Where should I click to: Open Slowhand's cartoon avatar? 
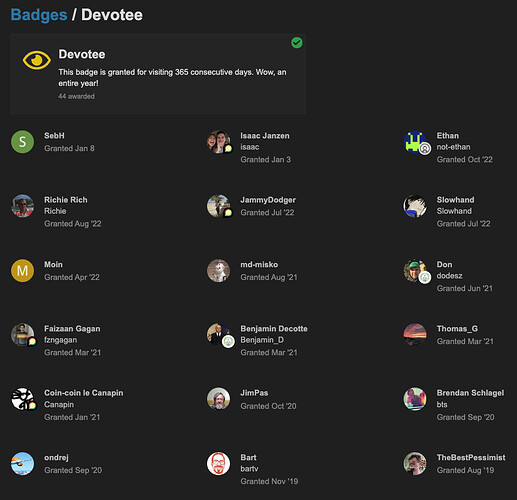point(415,206)
